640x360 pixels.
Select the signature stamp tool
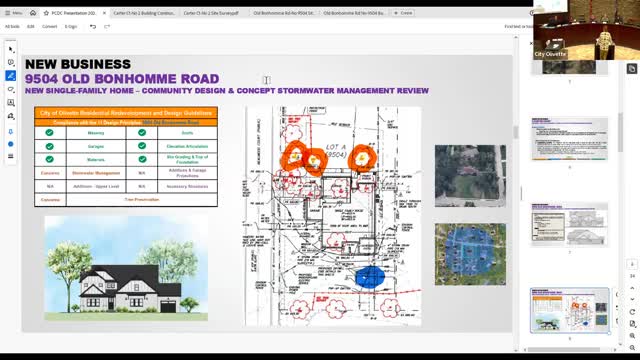pos(11,116)
